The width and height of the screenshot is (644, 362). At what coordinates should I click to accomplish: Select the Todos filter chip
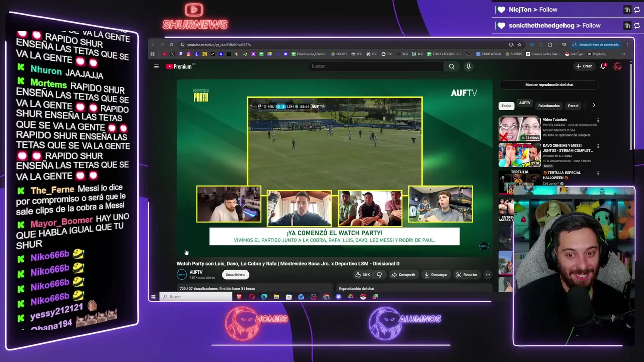pos(506,106)
